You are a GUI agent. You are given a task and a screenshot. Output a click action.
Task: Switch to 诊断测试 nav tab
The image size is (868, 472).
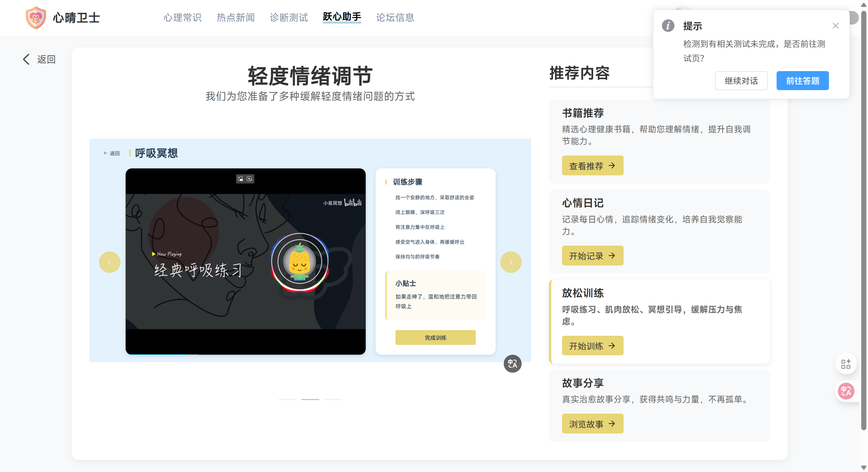[x=289, y=18]
